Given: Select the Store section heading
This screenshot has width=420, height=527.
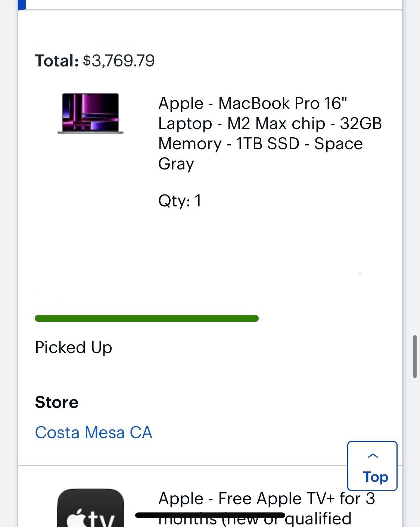Looking at the screenshot, I should click(57, 402).
